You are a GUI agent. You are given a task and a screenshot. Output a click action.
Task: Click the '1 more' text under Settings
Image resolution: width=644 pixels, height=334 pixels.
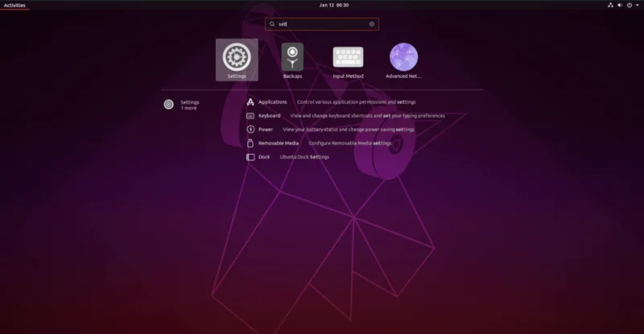(188, 108)
